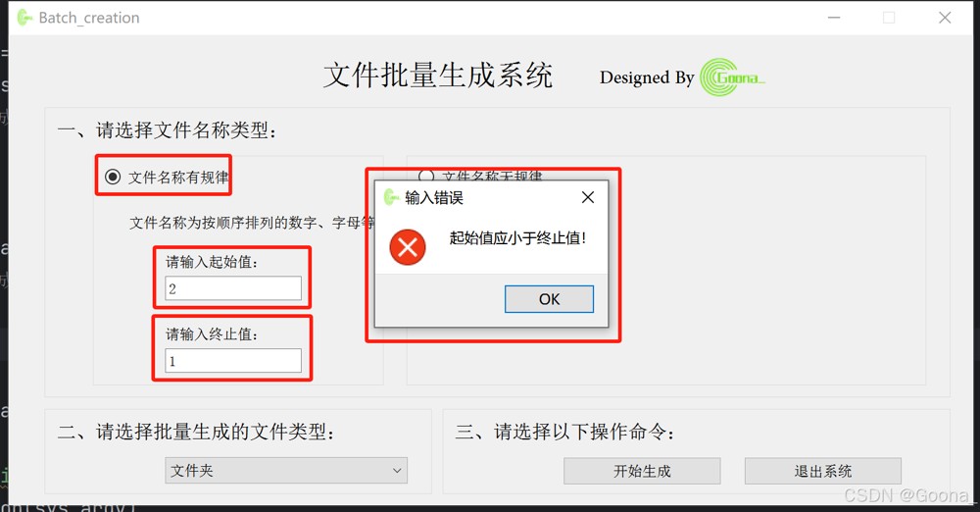Screen dimensions: 980x512
Task: Close the Batch_creation window
Action: pyautogui.click(x=945, y=18)
